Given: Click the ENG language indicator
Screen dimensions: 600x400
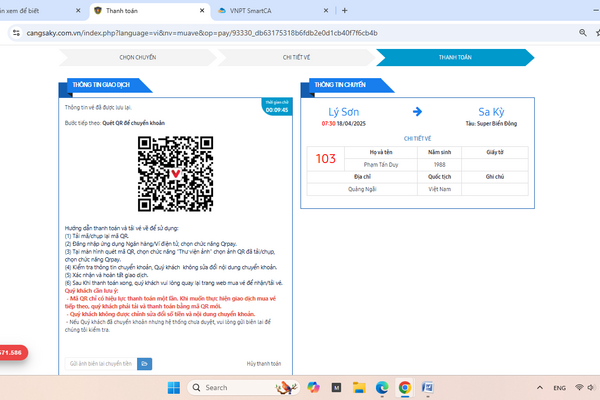Looking at the screenshot, I should coord(559,388).
